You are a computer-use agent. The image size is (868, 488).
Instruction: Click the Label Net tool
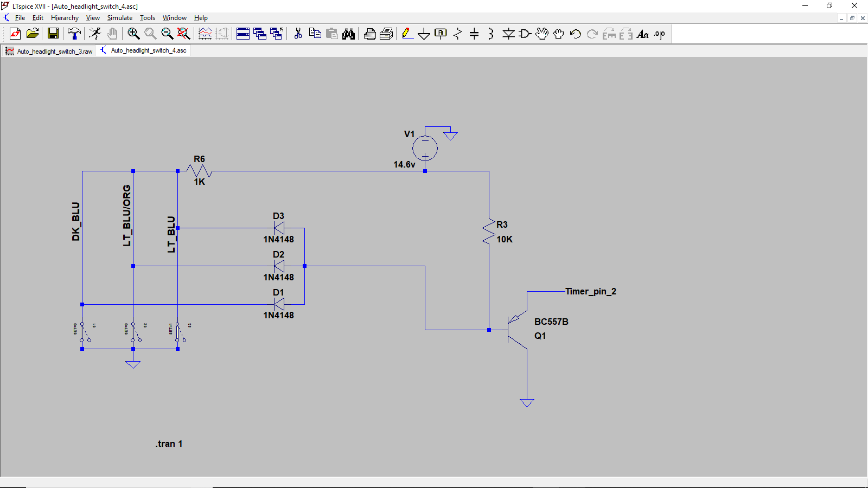tap(441, 34)
